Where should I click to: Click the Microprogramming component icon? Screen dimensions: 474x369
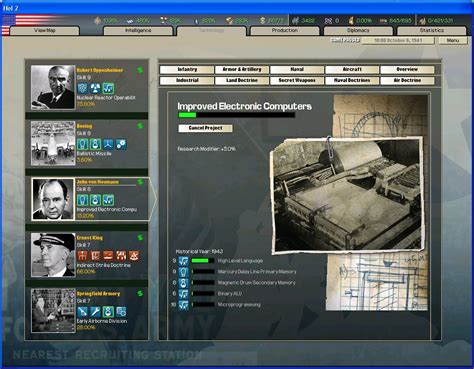(x=183, y=305)
